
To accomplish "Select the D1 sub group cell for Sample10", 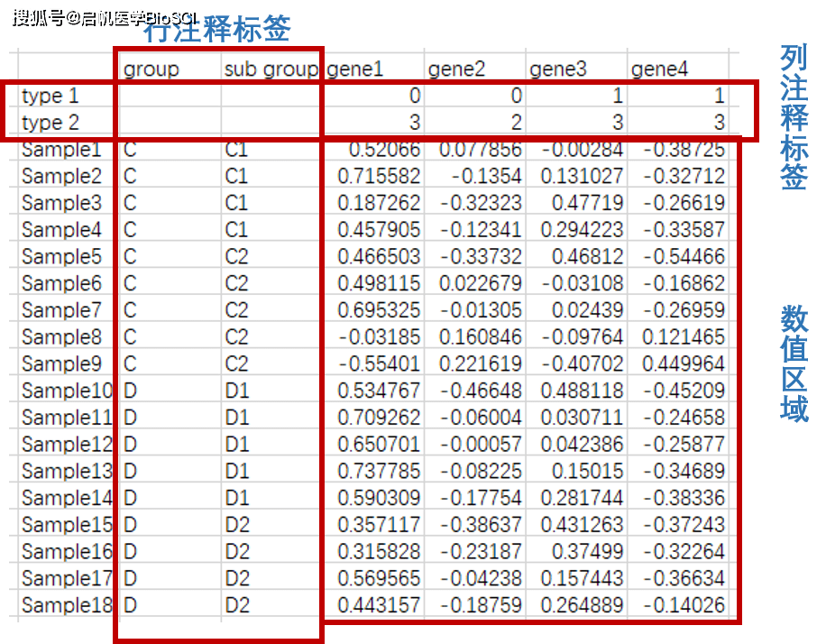I will [237, 391].
